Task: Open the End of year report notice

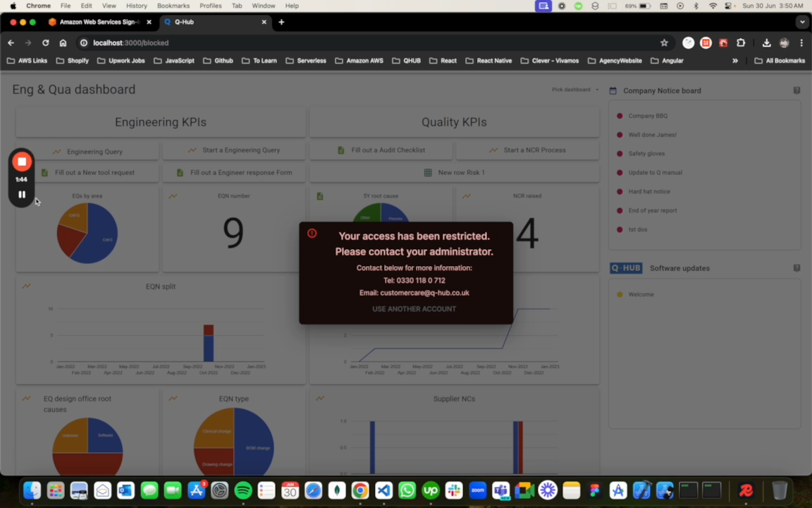Action: (653, 210)
